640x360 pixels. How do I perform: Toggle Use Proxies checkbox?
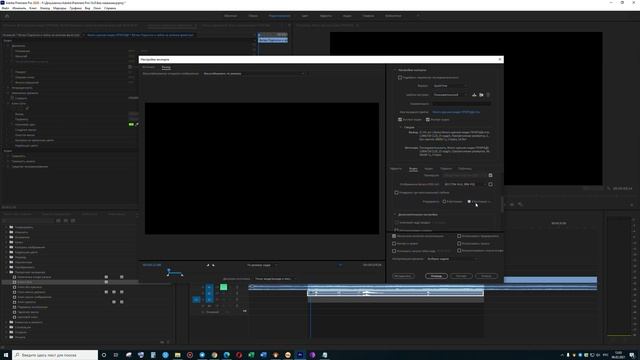[x=459, y=244]
